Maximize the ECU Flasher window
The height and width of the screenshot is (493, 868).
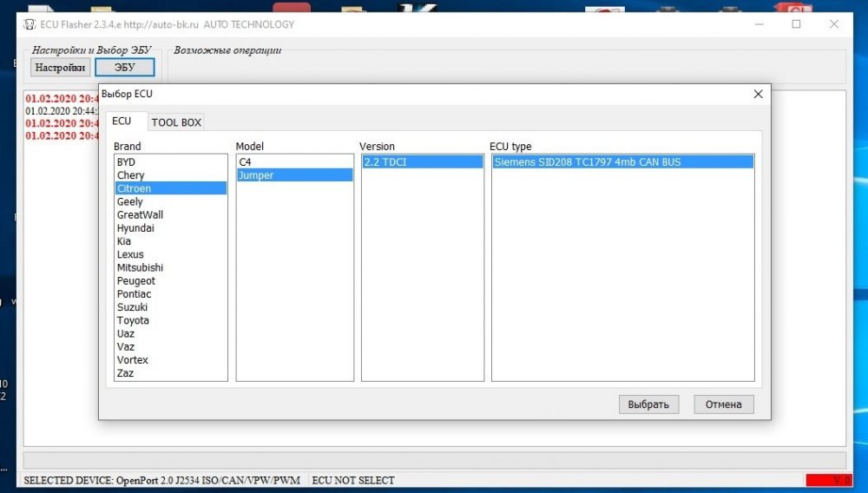tap(796, 23)
